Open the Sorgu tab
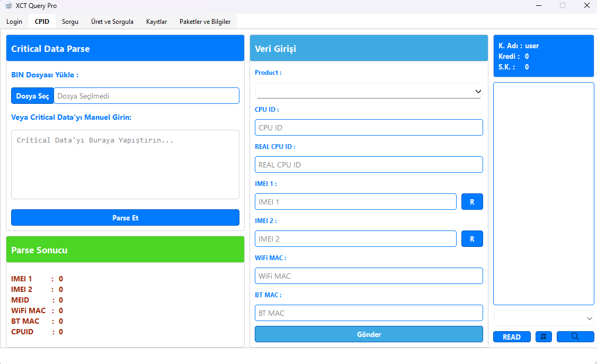597x364 pixels. click(x=70, y=22)
